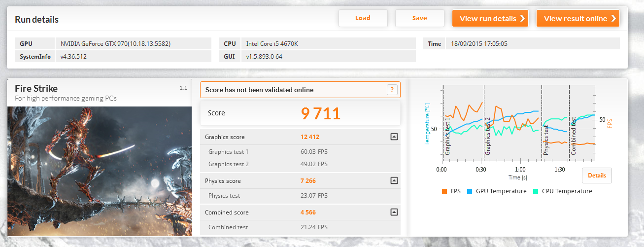
Task: Click the Graphics test 1 chart marker
Action: coord(447,136)
